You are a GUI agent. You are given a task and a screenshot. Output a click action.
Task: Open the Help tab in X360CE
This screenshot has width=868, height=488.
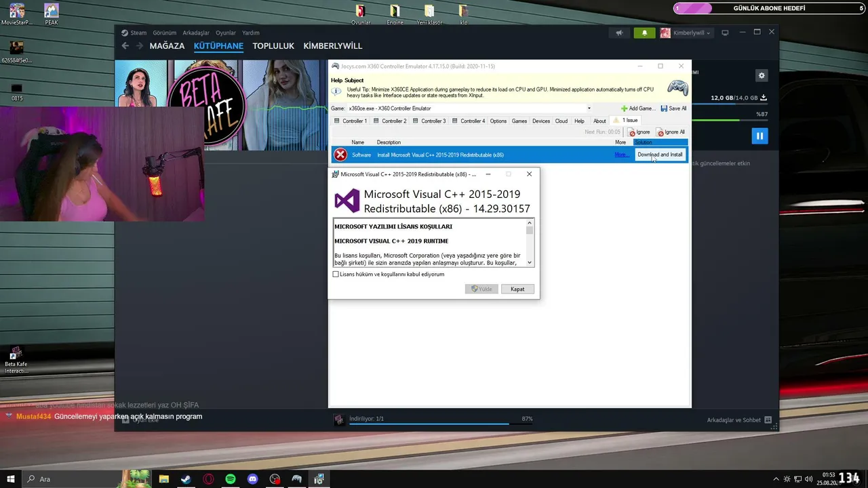pos(579,121)
